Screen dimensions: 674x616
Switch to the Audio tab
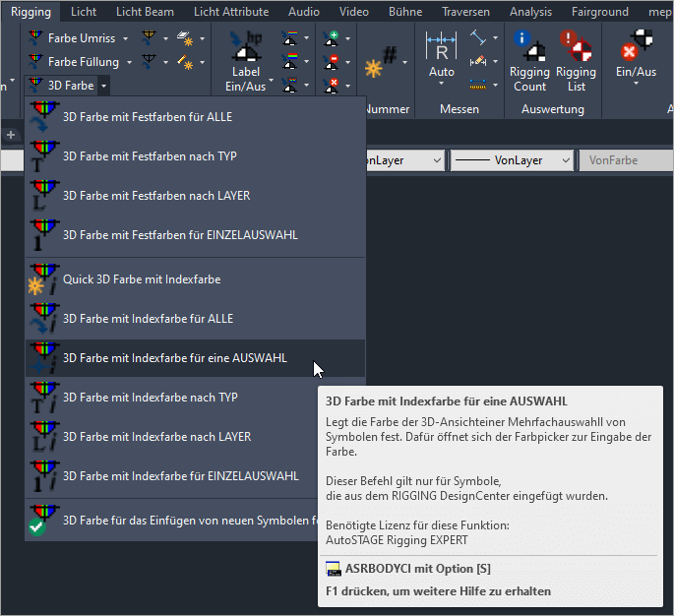(x=304, y=12)
